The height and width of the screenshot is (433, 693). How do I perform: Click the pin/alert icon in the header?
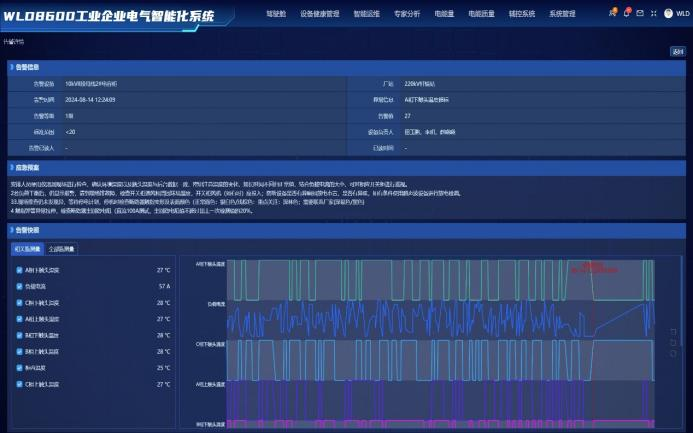(612, 14)
